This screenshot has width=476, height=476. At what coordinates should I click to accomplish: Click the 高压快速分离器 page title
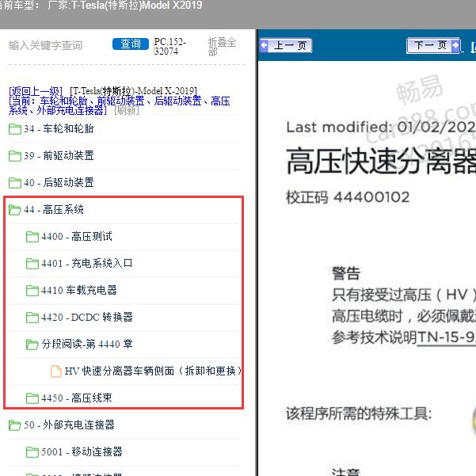(x=381, y=161)
